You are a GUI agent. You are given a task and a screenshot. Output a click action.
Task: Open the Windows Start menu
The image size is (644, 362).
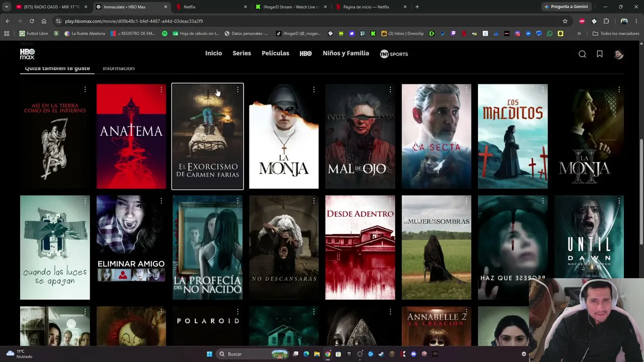(x=209, y=354)
